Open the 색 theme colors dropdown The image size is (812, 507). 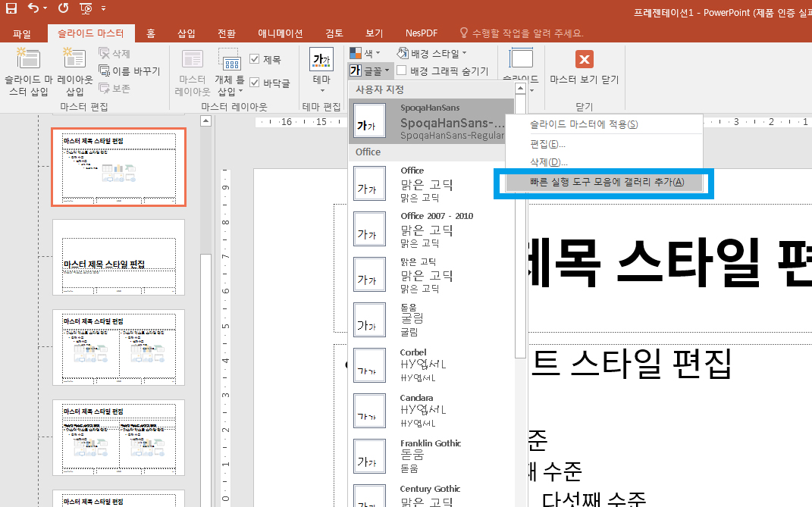(x=365, y=53)
